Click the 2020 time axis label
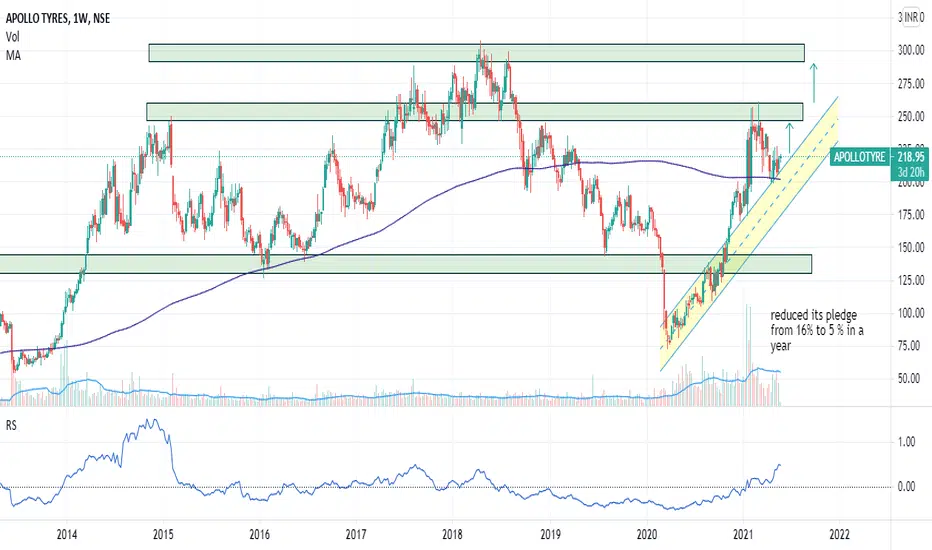Image resolution: width=932 pixels, height=550 pixels. click(647, 535)
